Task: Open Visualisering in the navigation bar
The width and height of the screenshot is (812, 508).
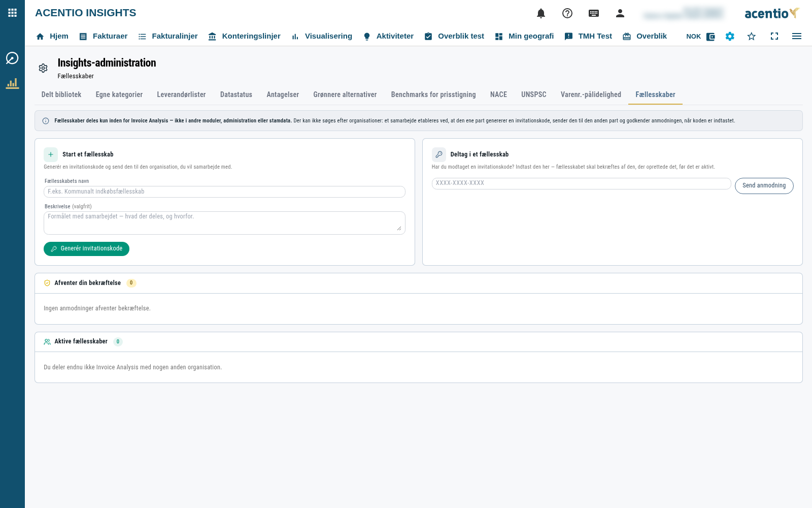Action: [x=322, y=37]
